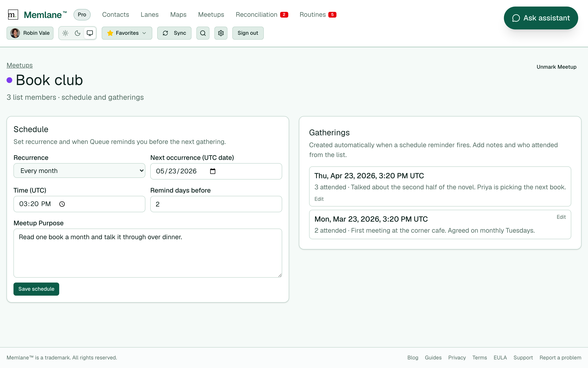
Task: Open the Ask assistant chat
Action: click(541, 18)
